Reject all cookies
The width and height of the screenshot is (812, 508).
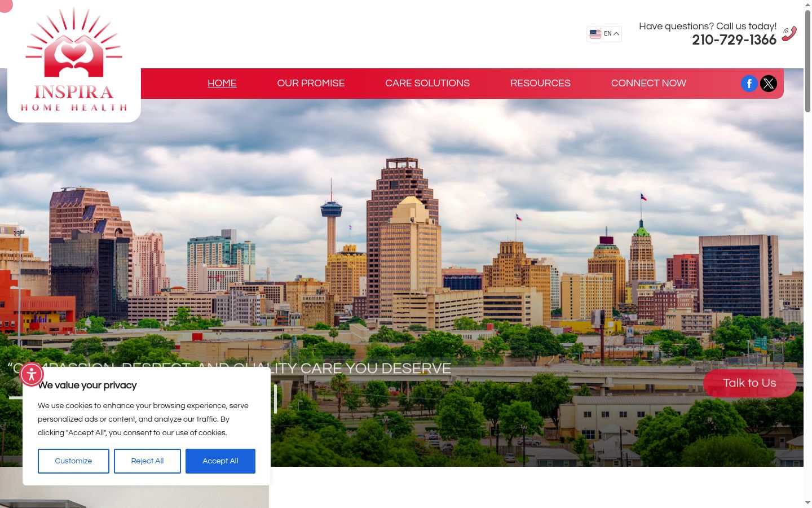click(147, 461)
